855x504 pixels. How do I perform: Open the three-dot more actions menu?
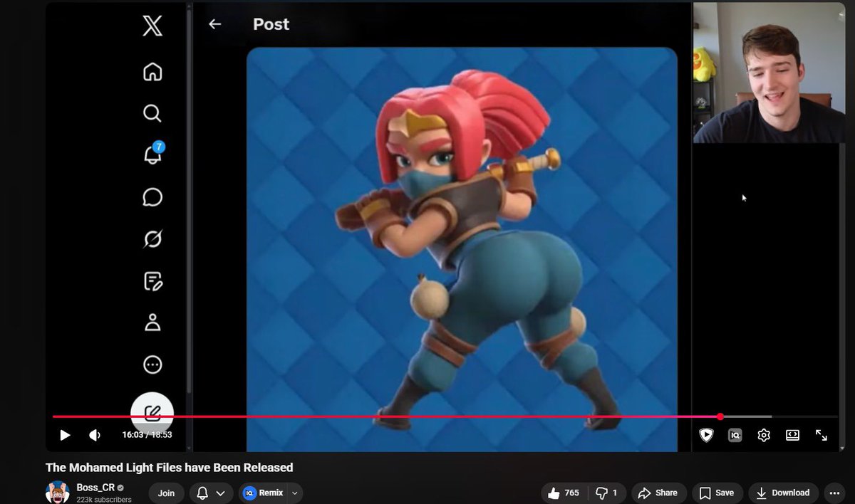pyautogui.click(x=834, y=493)
